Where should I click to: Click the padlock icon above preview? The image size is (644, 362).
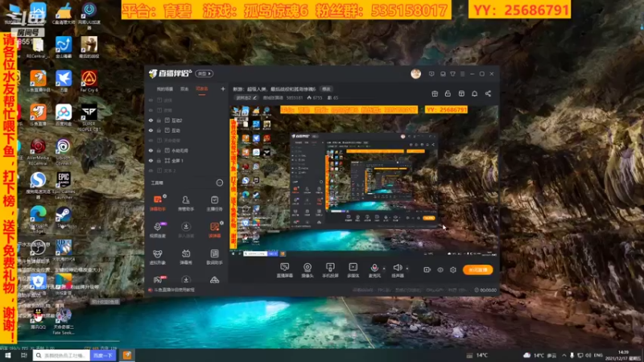(x=448, y=93)
